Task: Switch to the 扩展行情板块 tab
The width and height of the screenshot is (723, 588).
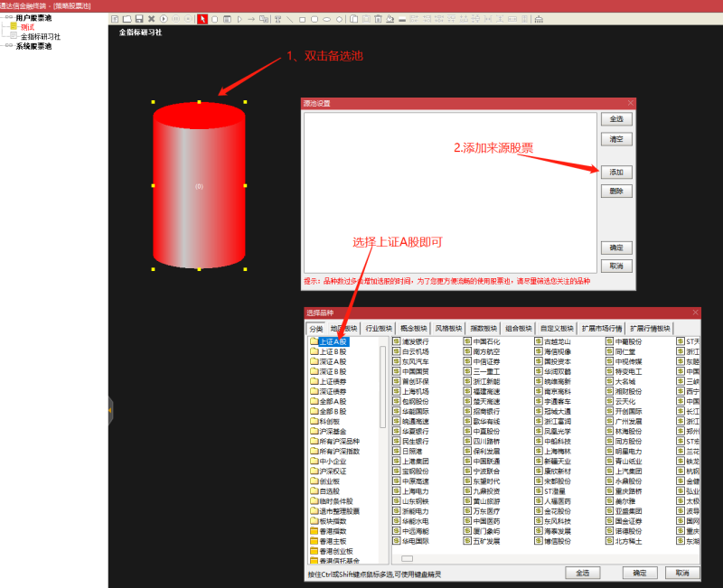Action: 650,329
